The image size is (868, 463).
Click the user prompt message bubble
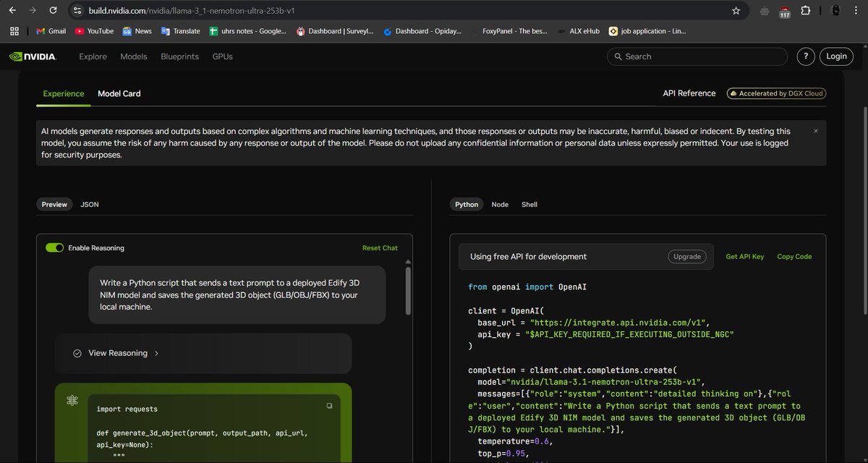click(x=237, y=294)
